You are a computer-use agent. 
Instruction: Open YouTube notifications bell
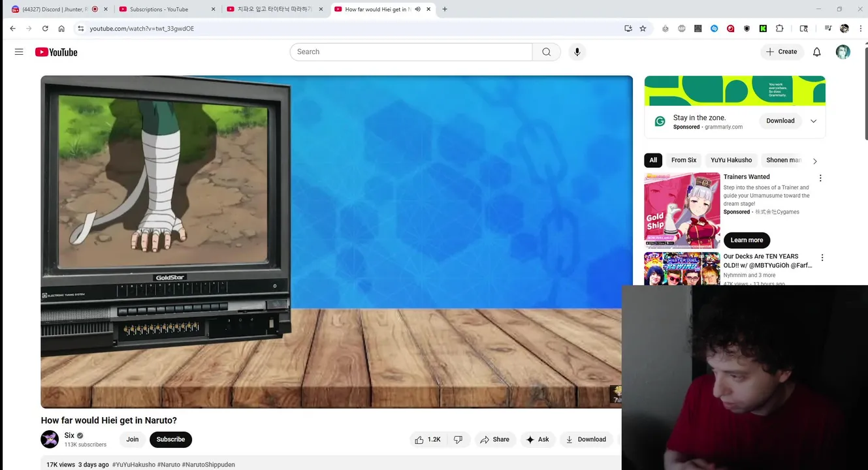coord(816,52)
